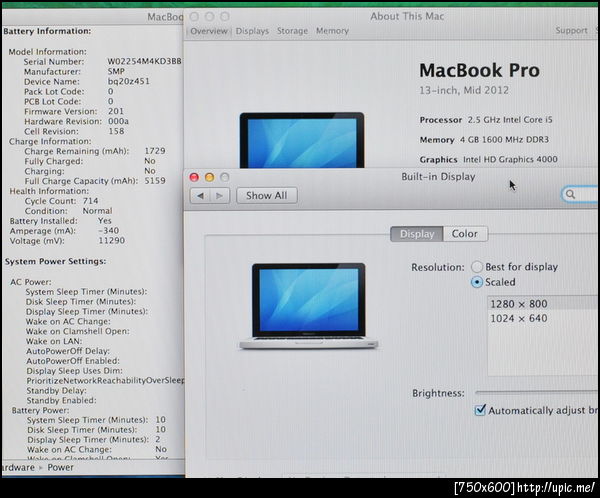Click Power in the path bar
The image size is (600, 498).
(x=60, y=467)
